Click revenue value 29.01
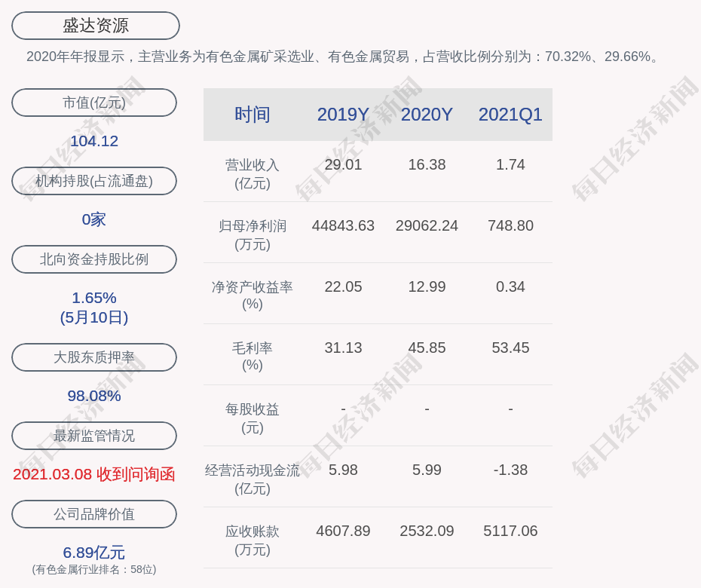Screen dimensions: 701x588 344,164
